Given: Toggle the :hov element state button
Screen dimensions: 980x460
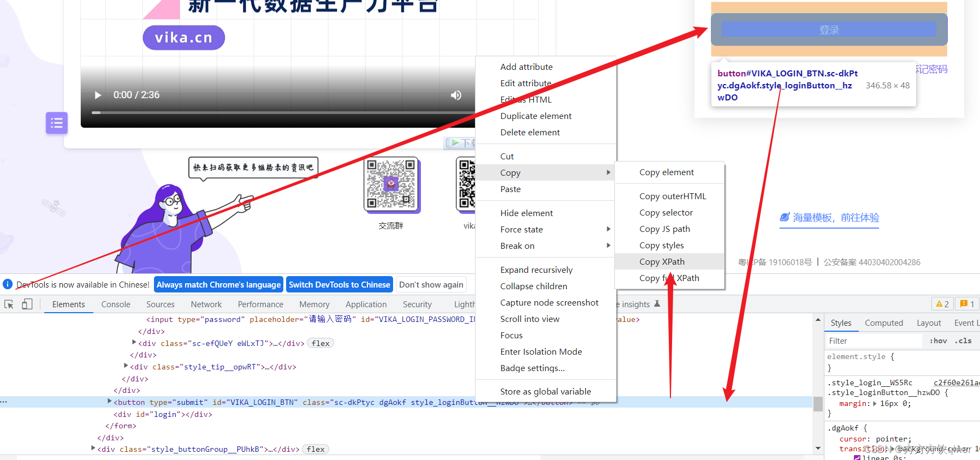Looking at the screenshot, I should point(939,341).
